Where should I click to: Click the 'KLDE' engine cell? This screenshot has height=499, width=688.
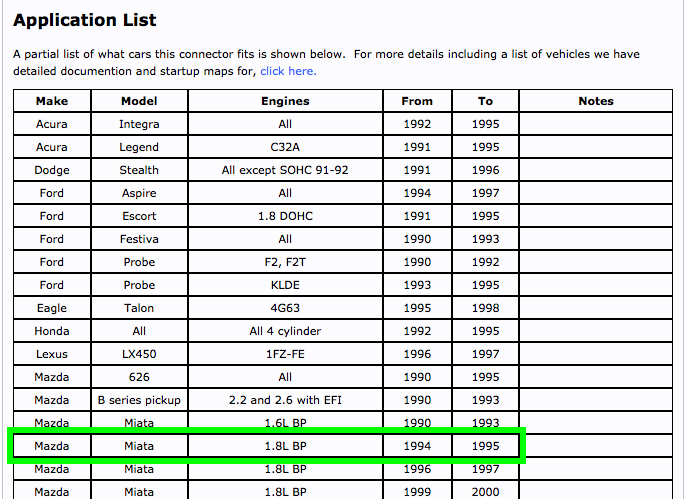click(x=285, y=285)
